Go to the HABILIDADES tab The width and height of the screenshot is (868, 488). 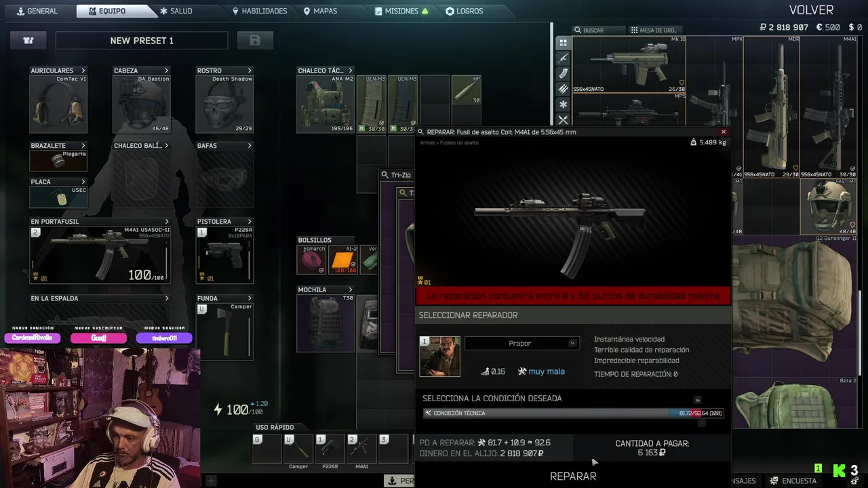[x=260, y=11]
